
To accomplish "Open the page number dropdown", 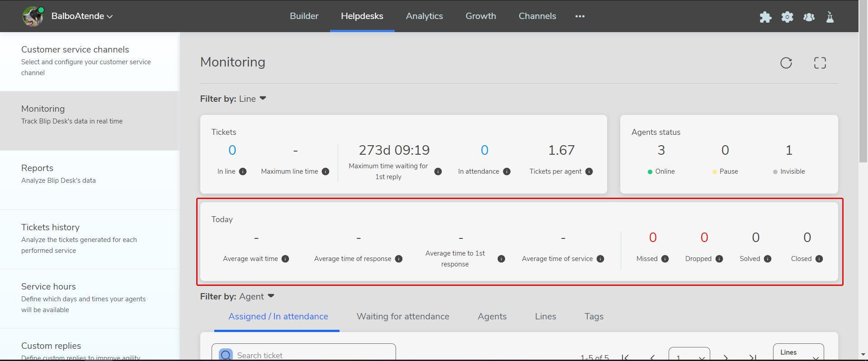I will (689, 354).
